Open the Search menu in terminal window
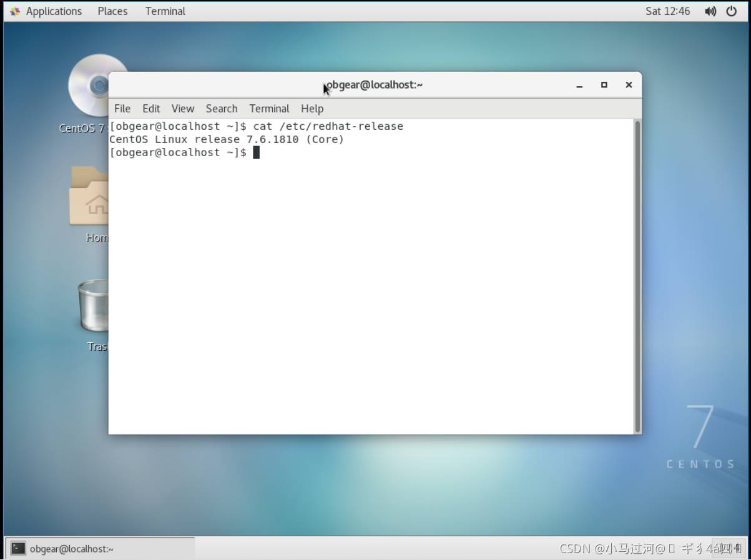751x560 pixels. tap(222, 109)
